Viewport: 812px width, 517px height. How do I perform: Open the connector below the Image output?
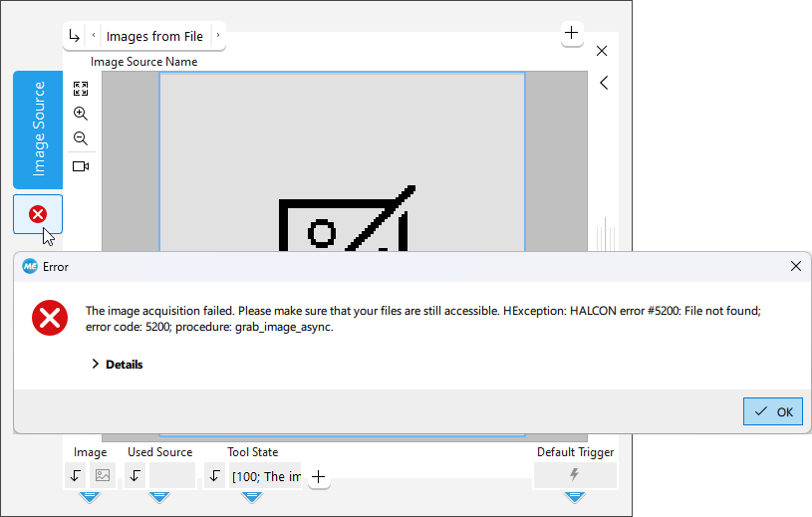[x=90, y=496]
